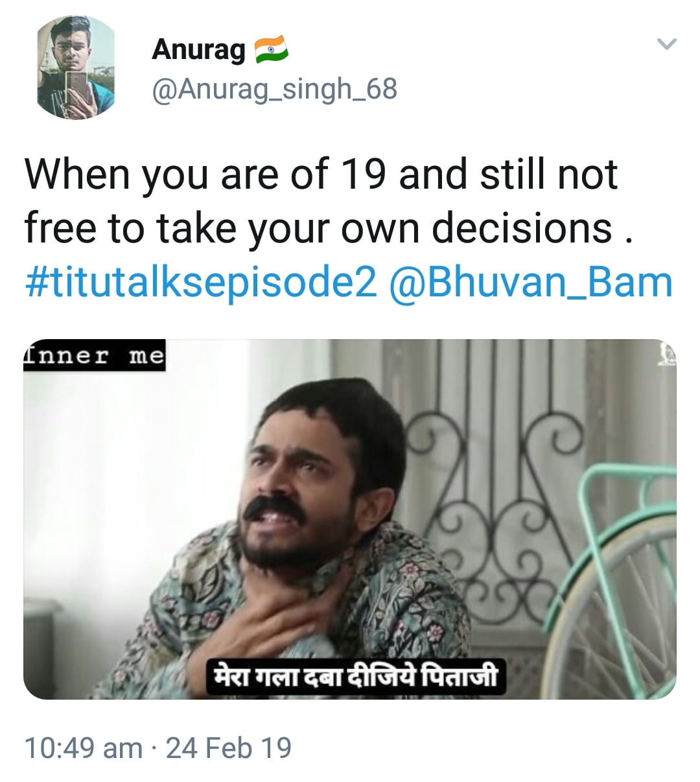Open the tweet options chevron menu
Screen dimensions: 700x782
tap(666, 45)
